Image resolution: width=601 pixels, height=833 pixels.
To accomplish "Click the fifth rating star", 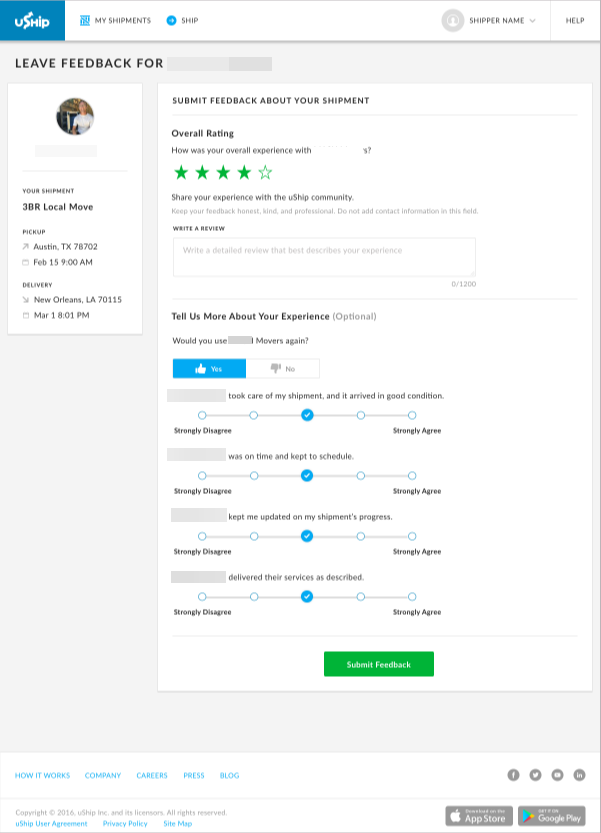I will click(x=265, y=172).
